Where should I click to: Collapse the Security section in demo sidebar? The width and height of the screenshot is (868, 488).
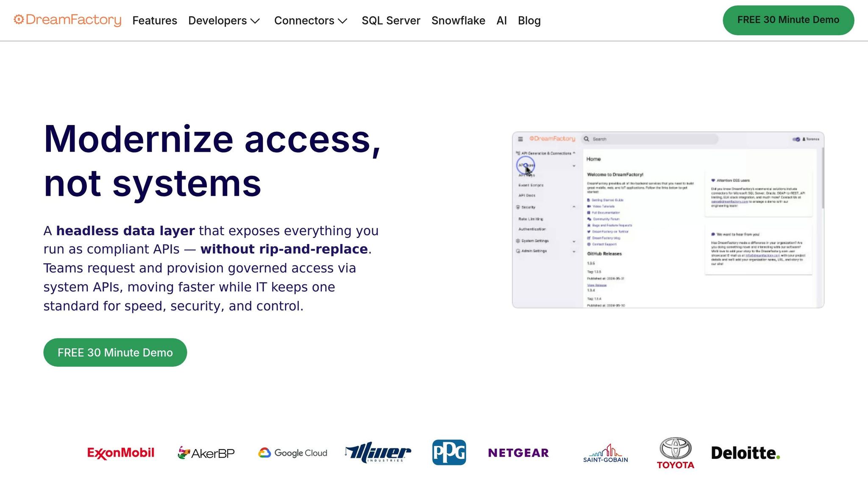point(574,207)
